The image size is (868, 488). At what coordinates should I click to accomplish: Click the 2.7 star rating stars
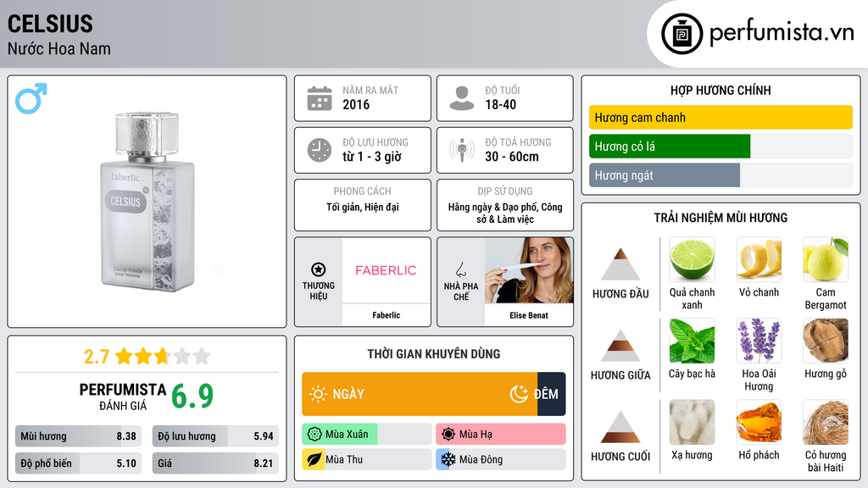163,356
